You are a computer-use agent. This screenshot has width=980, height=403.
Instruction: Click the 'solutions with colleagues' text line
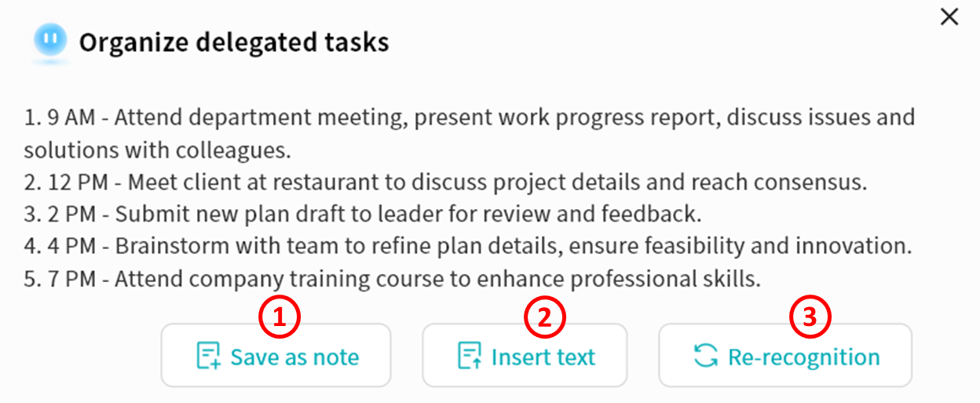pyautogui.click(x=157, y=150)
